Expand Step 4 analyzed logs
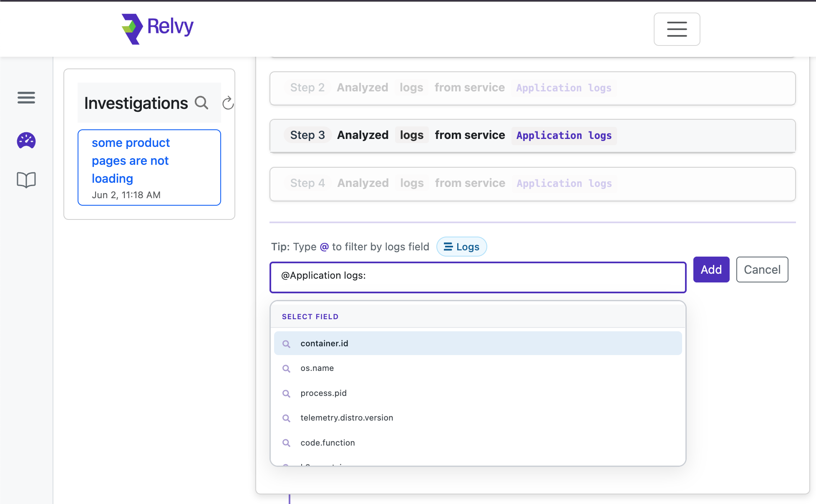816x504 pixels. coord(532,184)
